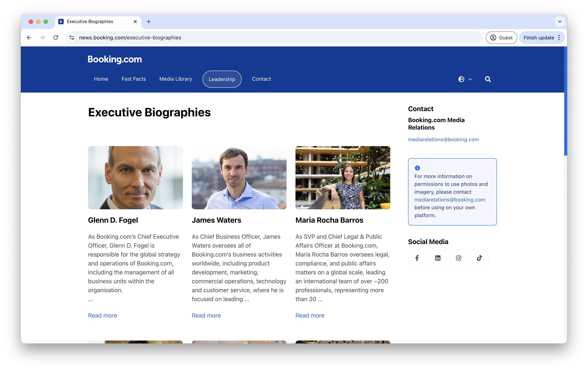Select the Executive Biographies browser tab

(98, 22)
